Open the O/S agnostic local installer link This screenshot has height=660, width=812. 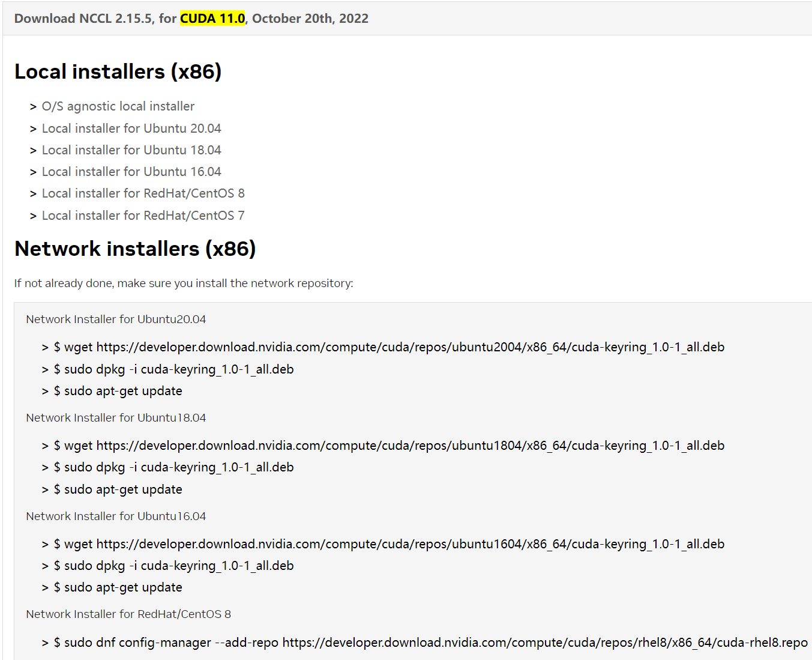[x=118, y=106]
